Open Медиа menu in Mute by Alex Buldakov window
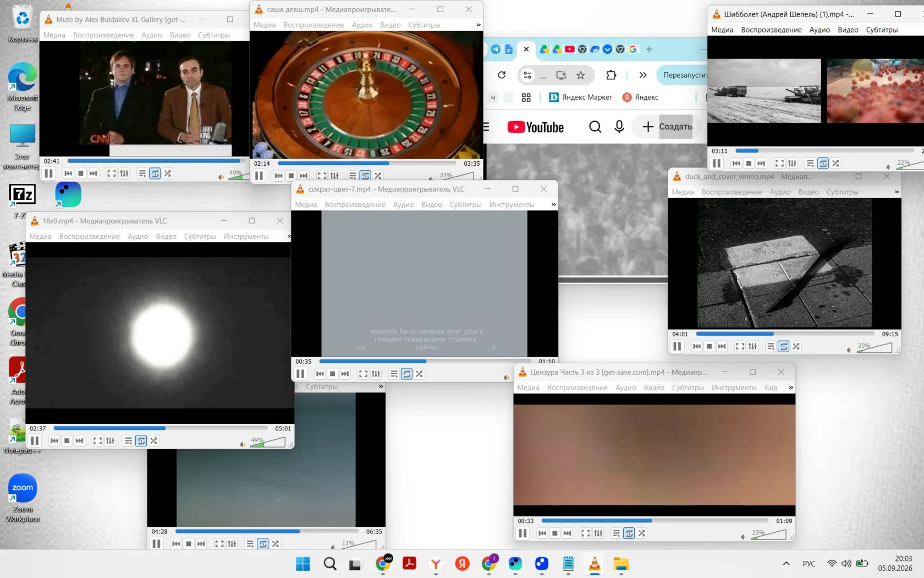 click(54, 35)
